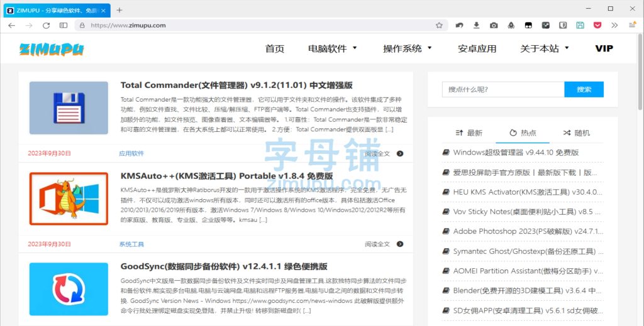The width and height of the screenshot is (644, 326).
Task: Open a new browser tab
Action: click(x=119, y=10)
